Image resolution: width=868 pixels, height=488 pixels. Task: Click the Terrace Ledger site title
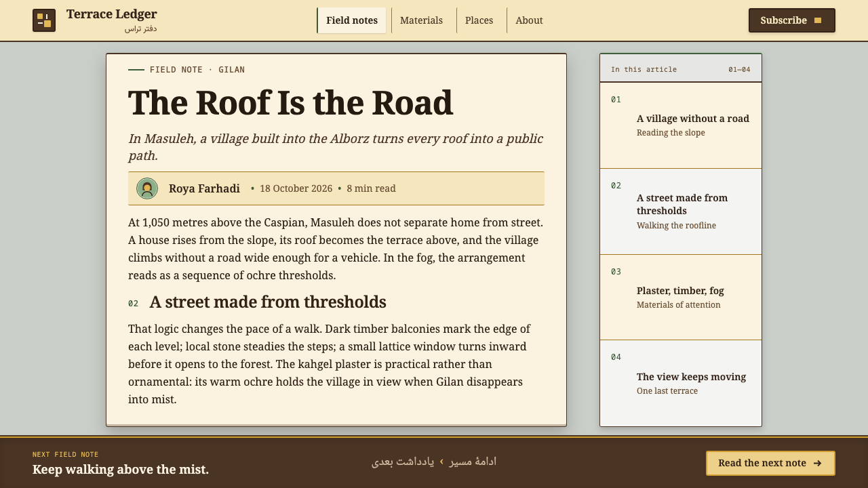click(112, 14)
